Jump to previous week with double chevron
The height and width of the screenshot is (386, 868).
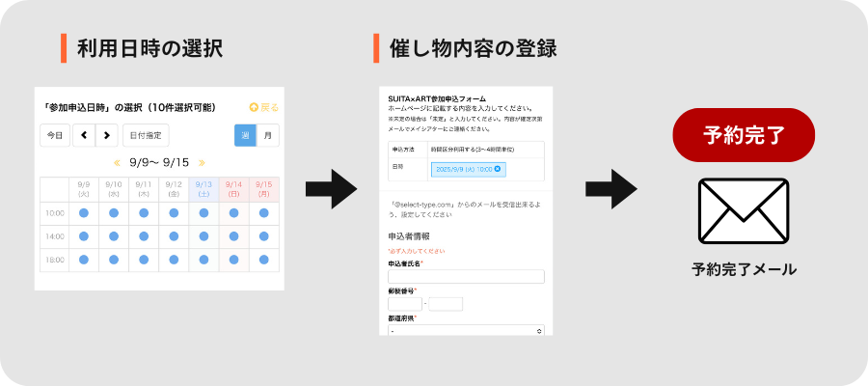tap(118, 162)
